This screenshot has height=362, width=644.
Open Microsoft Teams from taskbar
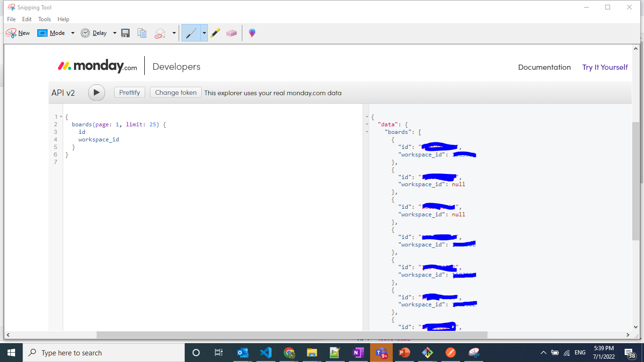coord(381,353)
